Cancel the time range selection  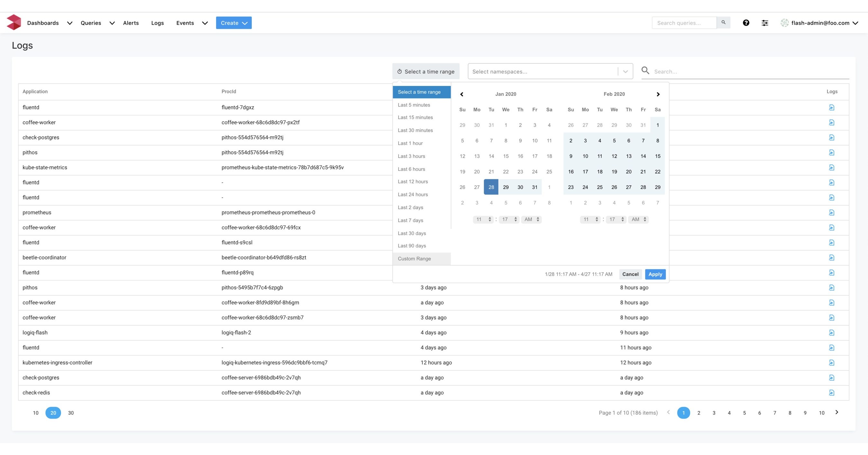click(630, 274)
